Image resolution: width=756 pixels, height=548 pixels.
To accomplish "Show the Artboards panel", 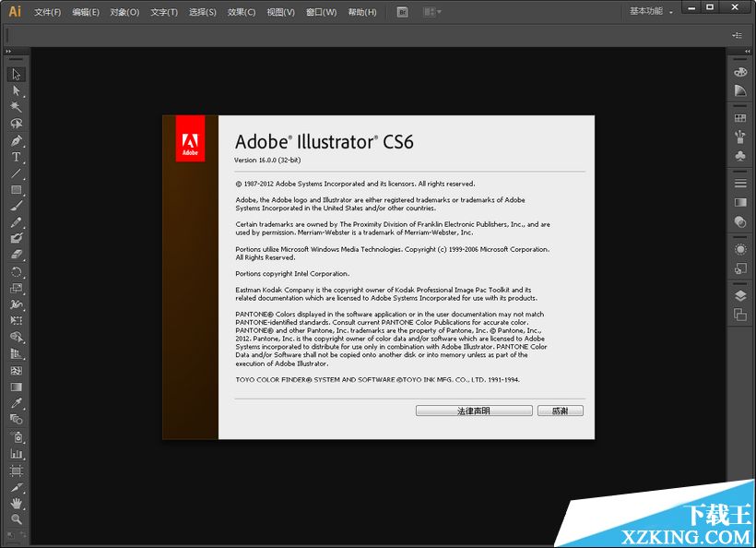I will pos(740,315).
